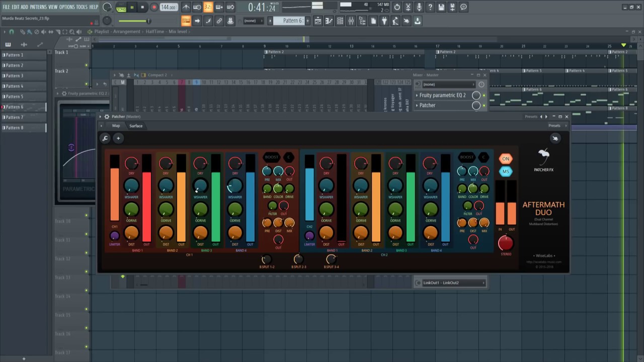Toggle wait for input to start playing

point(197,7)
